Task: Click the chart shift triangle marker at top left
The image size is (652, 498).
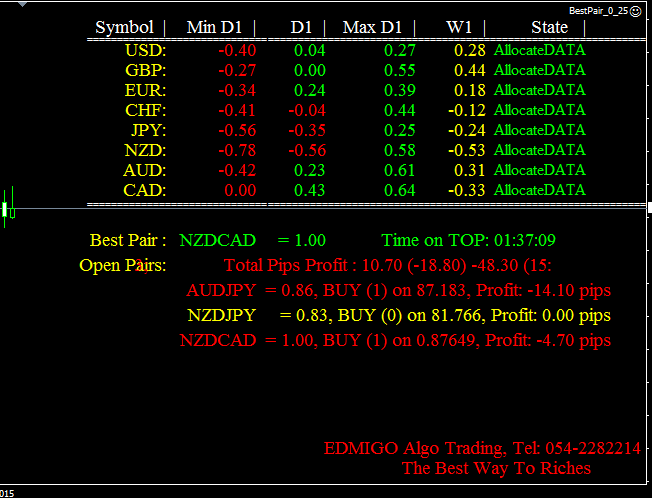Action: coord(22,5)
